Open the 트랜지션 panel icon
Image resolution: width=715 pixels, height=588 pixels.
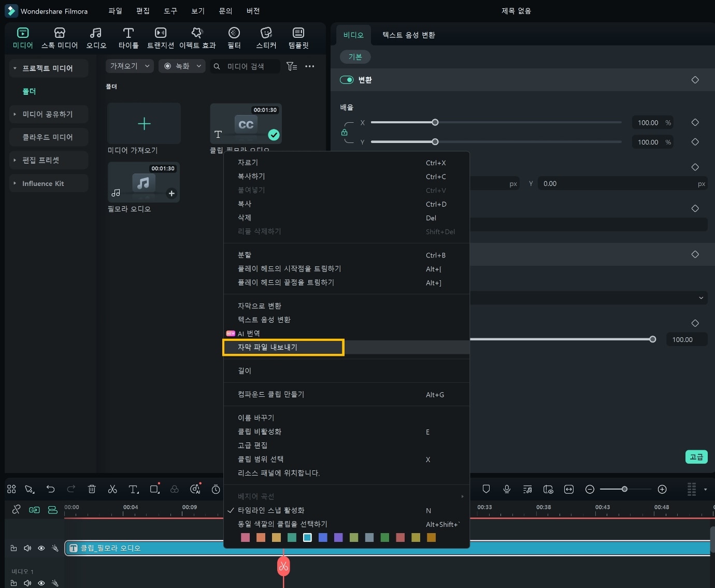[x=161, y=33]
